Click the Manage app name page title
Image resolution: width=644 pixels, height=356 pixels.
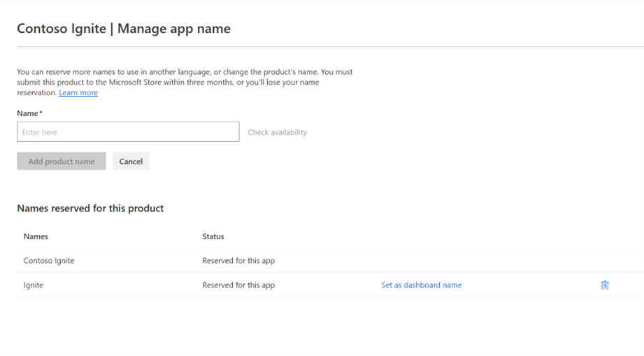[x=124, y=29]
